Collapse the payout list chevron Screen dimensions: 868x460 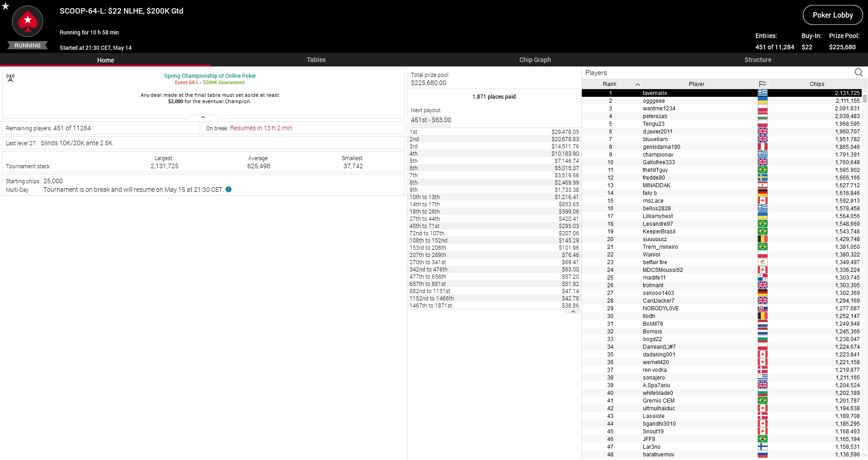tap(573, 312)
